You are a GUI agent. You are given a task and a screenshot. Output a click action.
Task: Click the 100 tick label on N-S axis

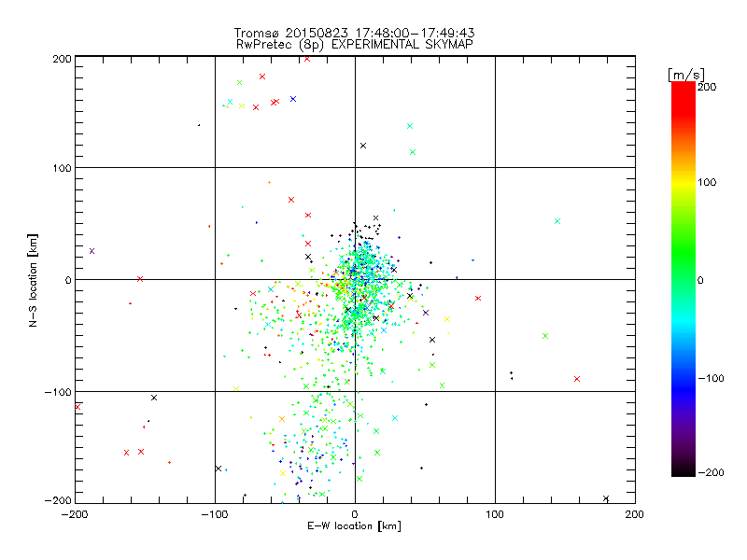point(63,168)
